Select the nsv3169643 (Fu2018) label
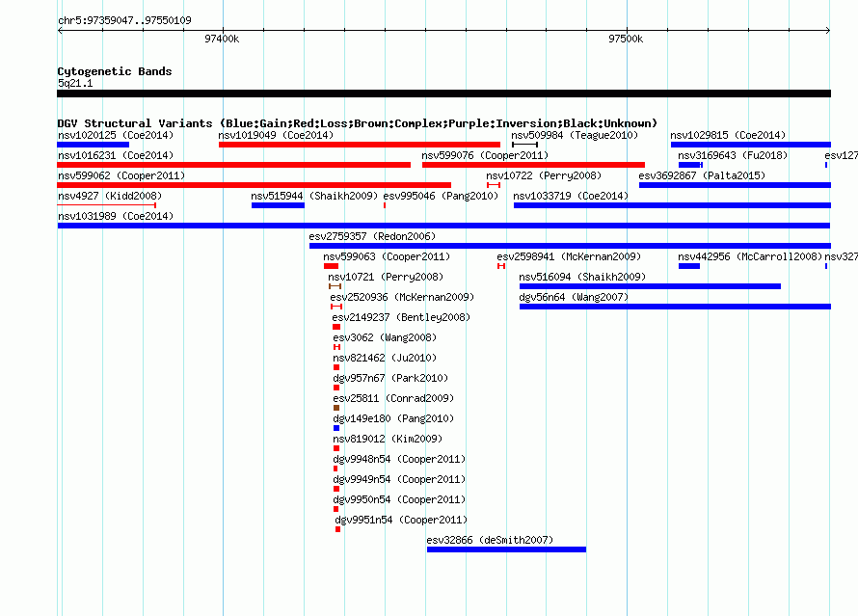This screenshot has width=858, height=616. [733, 155]
